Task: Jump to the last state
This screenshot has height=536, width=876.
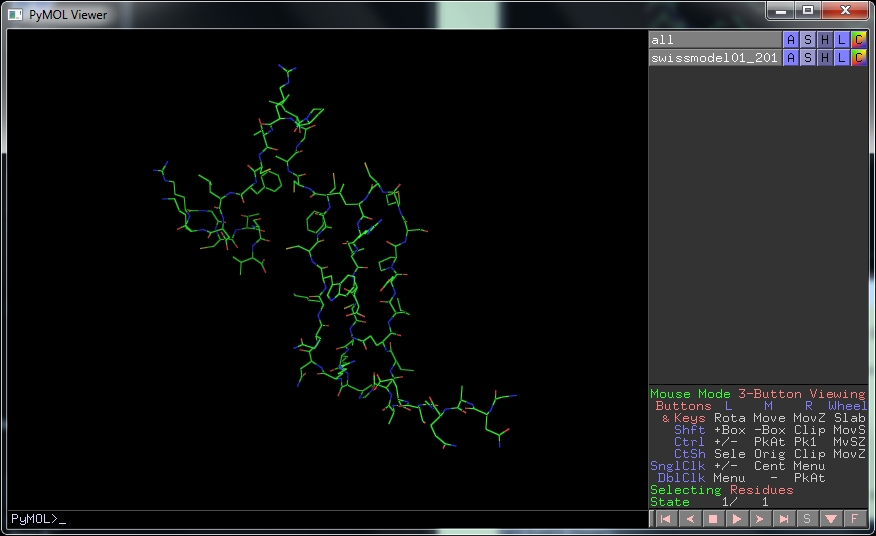Action: pyautogui.click(x=785, y=519)
